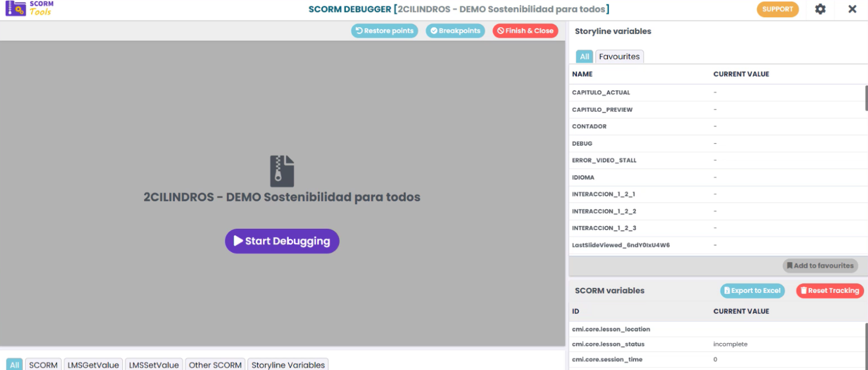The width and height of the screenshot is (868, 370).
Task: Click the zip package file icon
Action: click(282, 171)
